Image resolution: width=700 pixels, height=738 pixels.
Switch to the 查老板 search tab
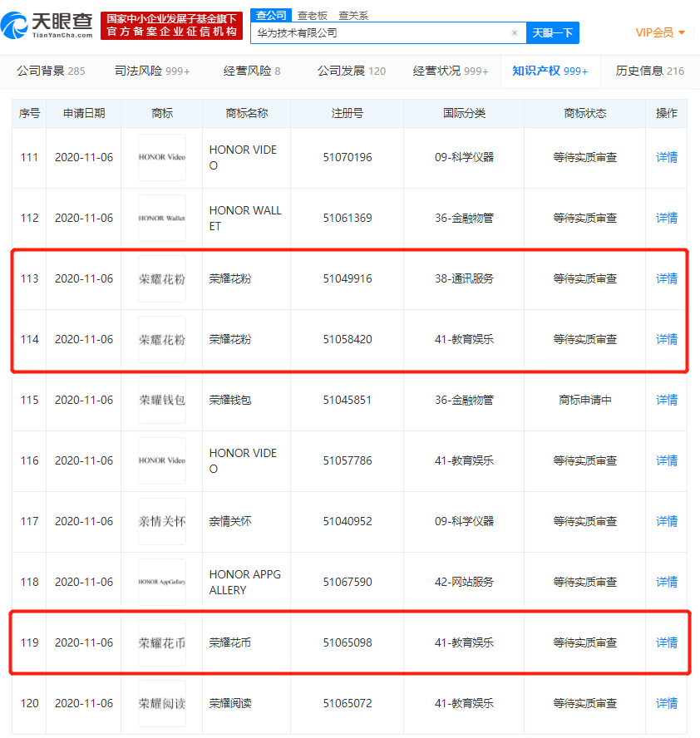(313, 15)
